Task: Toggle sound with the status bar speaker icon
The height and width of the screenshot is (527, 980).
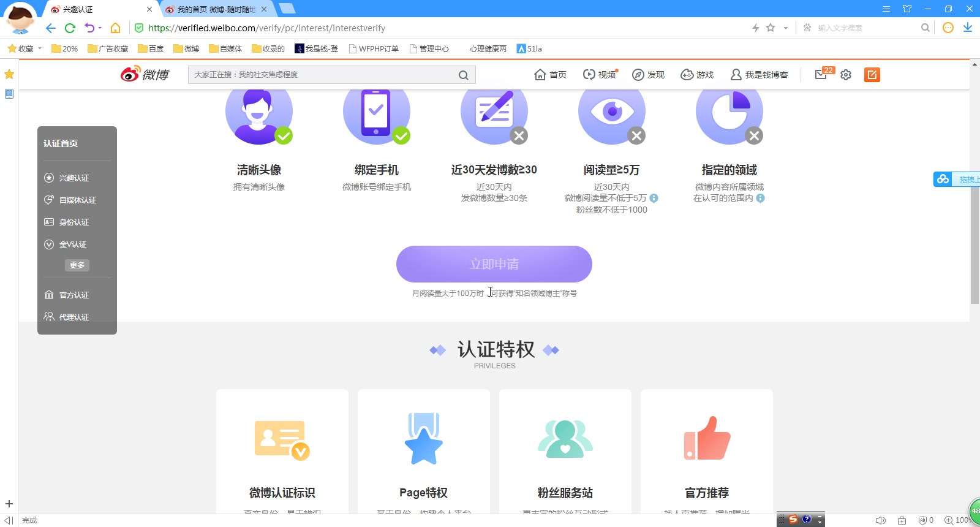Action: [880, 520]
